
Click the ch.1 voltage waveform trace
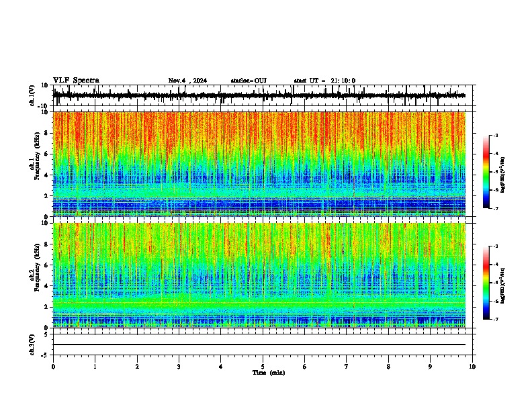259,95
